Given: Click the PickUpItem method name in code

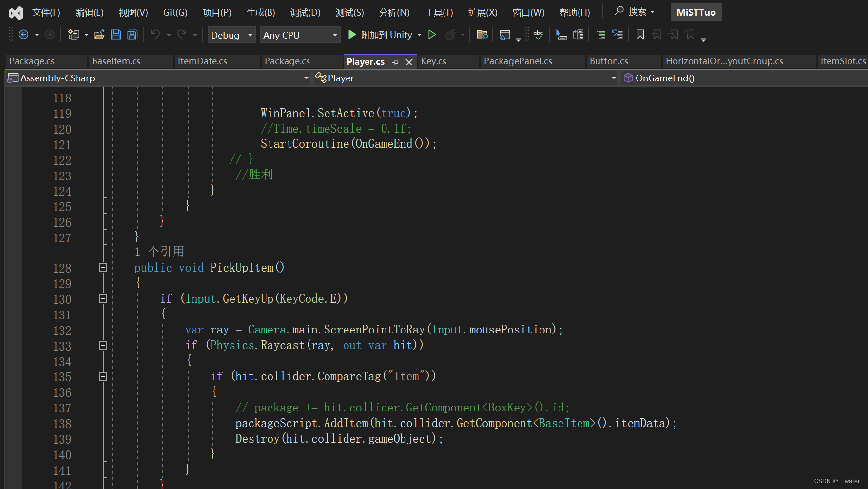Looking at the screenshot, I should 242,268.
